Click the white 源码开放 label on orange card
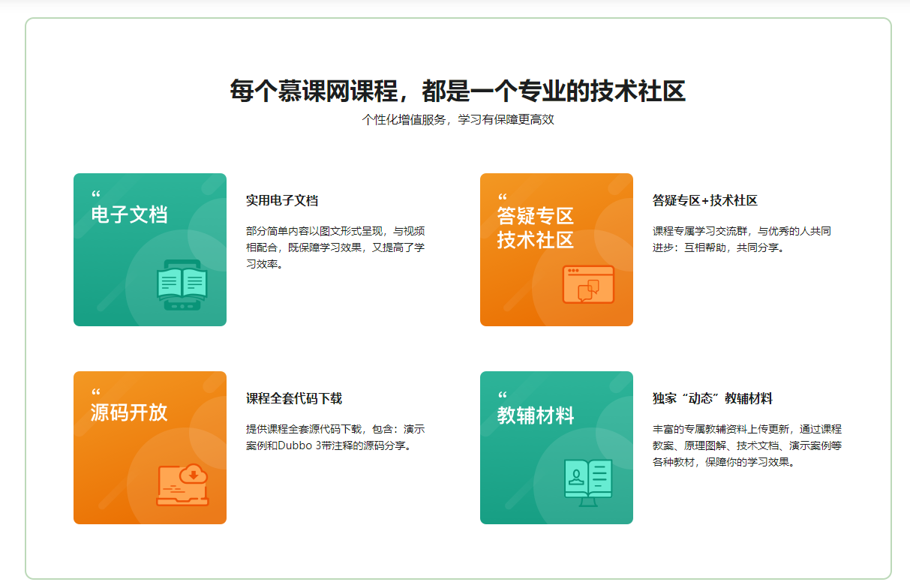This screenshot has height=588, width=910. coord(129,412)
